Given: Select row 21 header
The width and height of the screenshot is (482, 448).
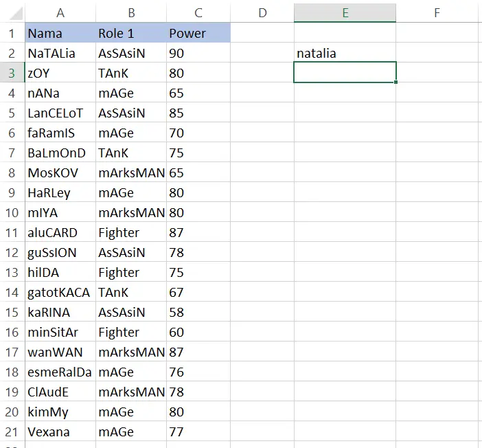Looking at the screenshot, I should click(12, 432).
